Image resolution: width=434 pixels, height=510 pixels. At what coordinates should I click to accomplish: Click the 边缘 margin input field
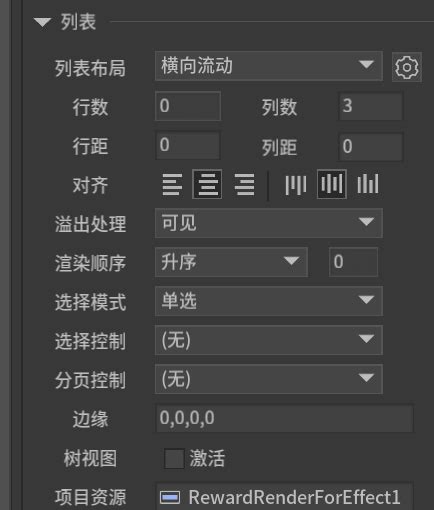(284, 418)
